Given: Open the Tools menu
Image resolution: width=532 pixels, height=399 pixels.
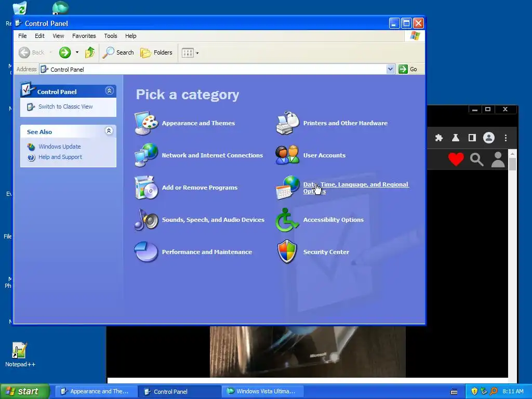Looking at the screenshot, I should (111, 36).
